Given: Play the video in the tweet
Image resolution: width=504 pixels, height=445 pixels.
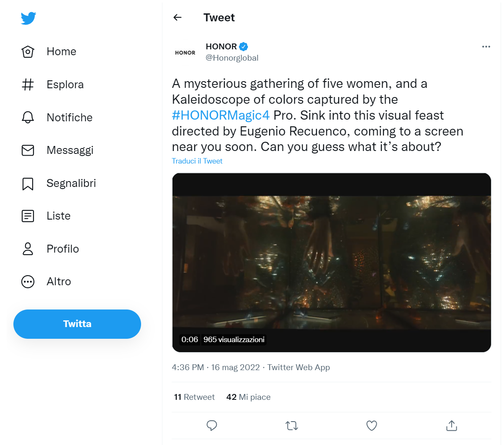Looking at the screenshot, I should (x=331, y=262).
